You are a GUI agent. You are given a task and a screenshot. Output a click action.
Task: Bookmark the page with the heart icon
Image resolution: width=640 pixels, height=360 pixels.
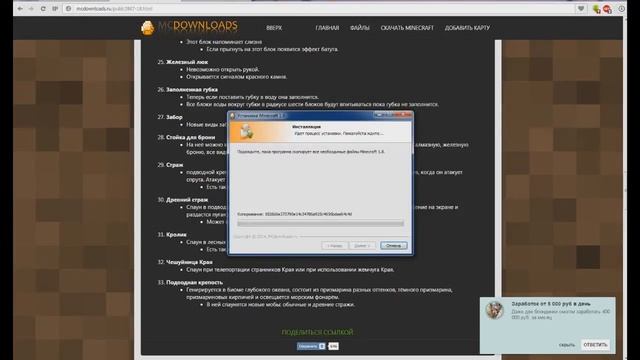coord(581,9)
